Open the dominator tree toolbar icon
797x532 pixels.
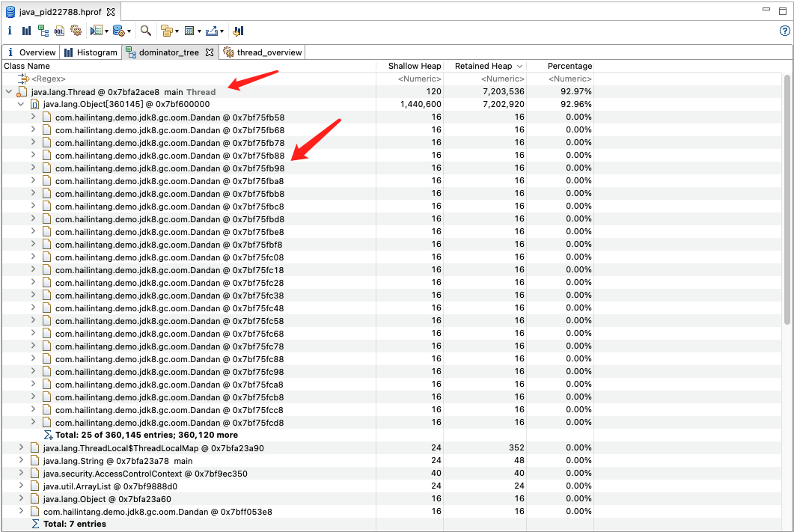pos(43,31)
